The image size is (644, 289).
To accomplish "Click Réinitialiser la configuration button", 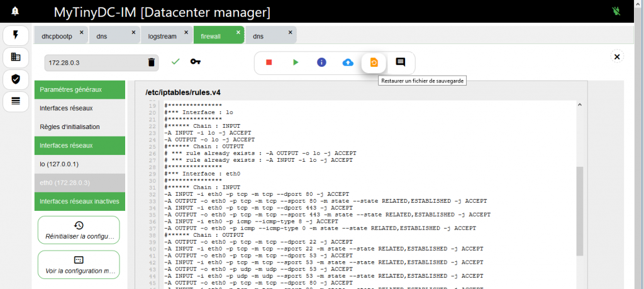I will tap(79, 230).
